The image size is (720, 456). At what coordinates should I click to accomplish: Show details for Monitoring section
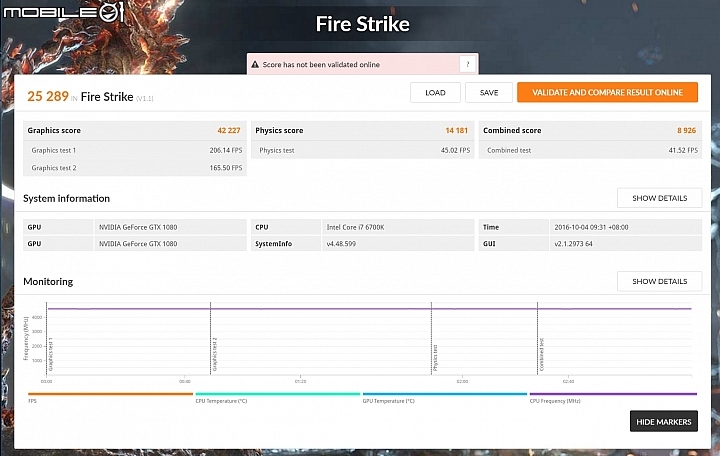659,281
